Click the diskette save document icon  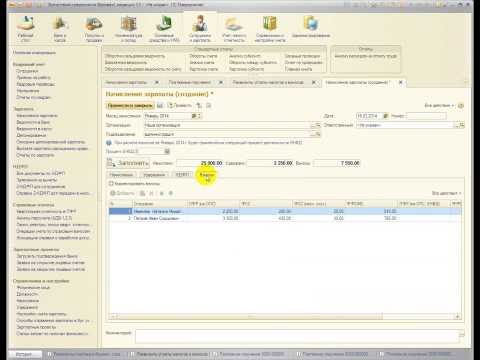tap(160, 106)
